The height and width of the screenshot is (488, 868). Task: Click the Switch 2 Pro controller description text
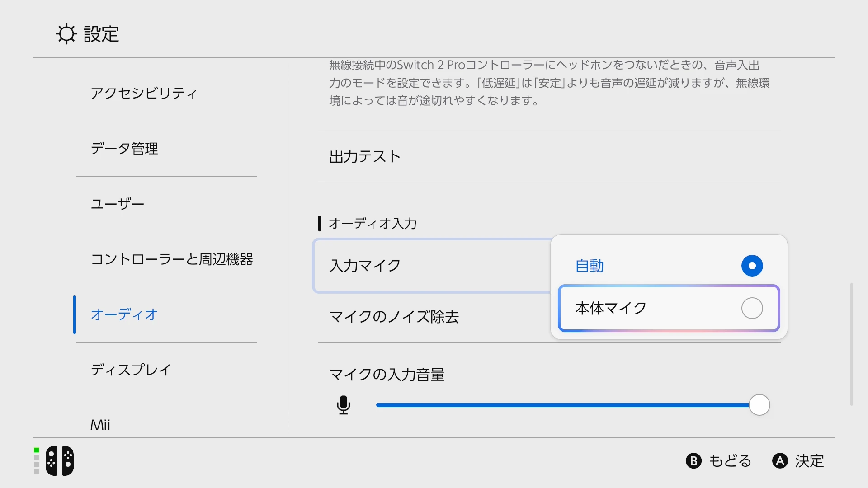549,83
